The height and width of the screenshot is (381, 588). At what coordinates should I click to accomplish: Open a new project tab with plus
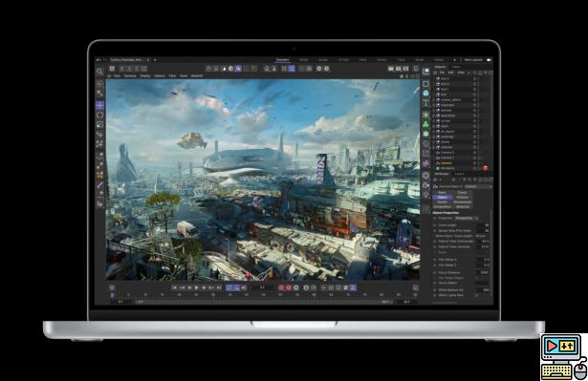coord(155,59)
